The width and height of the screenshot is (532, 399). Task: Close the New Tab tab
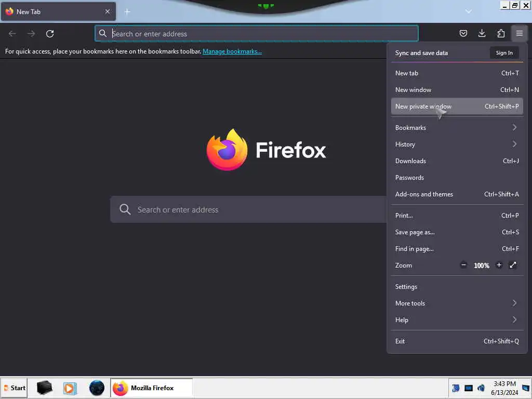click(108, 11)
